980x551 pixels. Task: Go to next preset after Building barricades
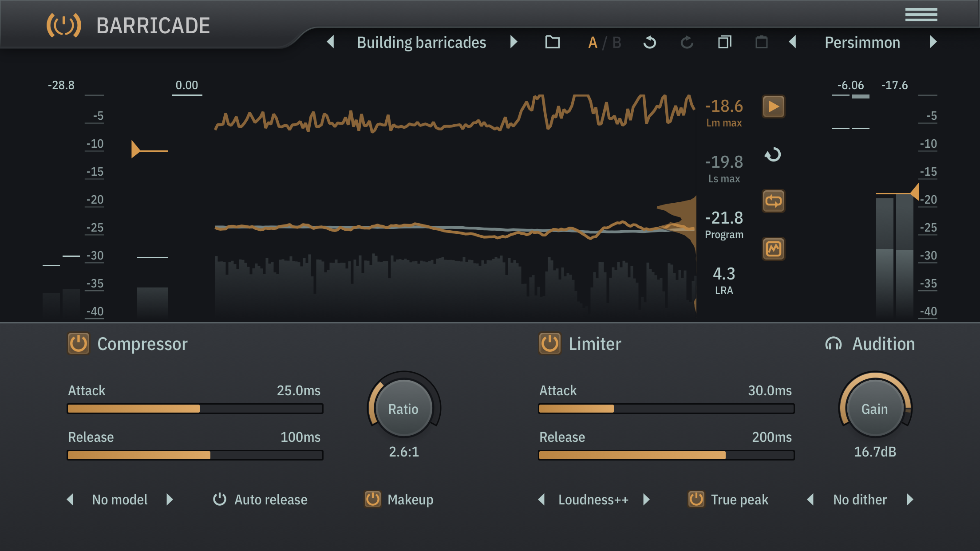click(x=514, y=42)
